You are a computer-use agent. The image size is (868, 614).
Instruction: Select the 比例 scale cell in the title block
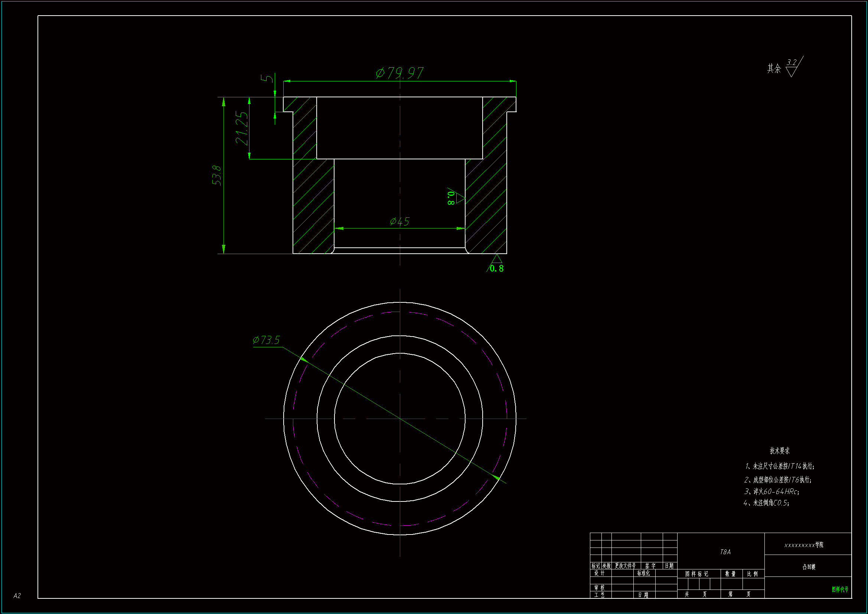(752, 574)
